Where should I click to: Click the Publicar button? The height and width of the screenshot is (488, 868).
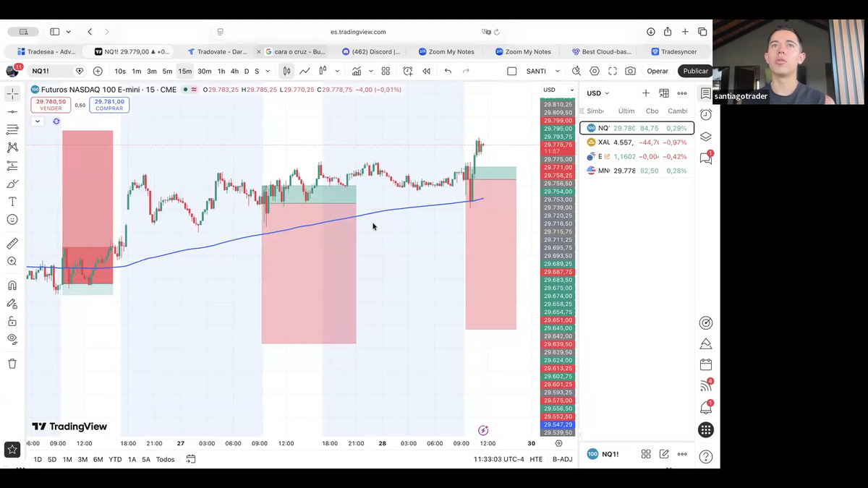[x=695, y=71]
